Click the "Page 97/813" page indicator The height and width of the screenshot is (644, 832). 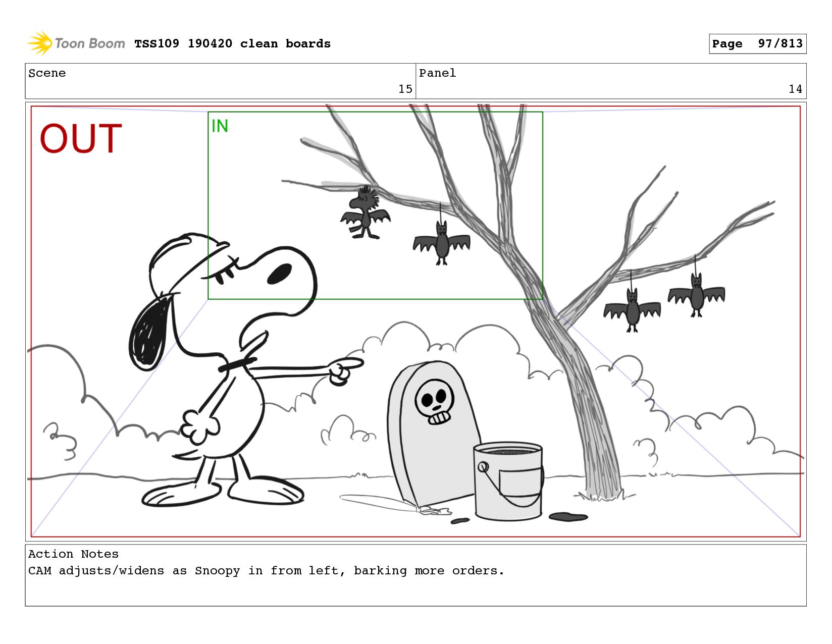pos(757,44)
